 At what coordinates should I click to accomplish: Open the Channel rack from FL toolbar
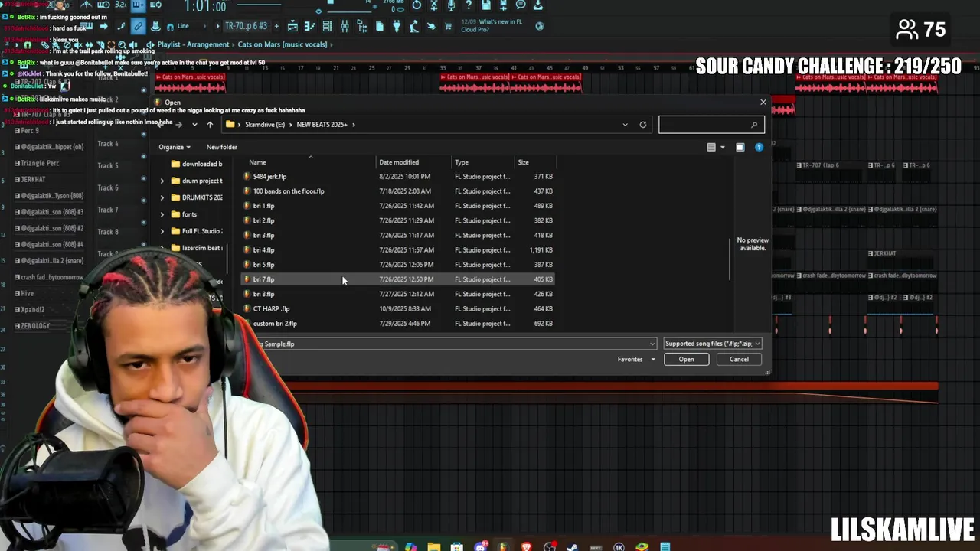tap(327, 26)
